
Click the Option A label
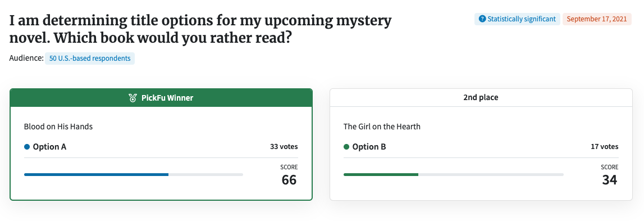click(49, 147)
